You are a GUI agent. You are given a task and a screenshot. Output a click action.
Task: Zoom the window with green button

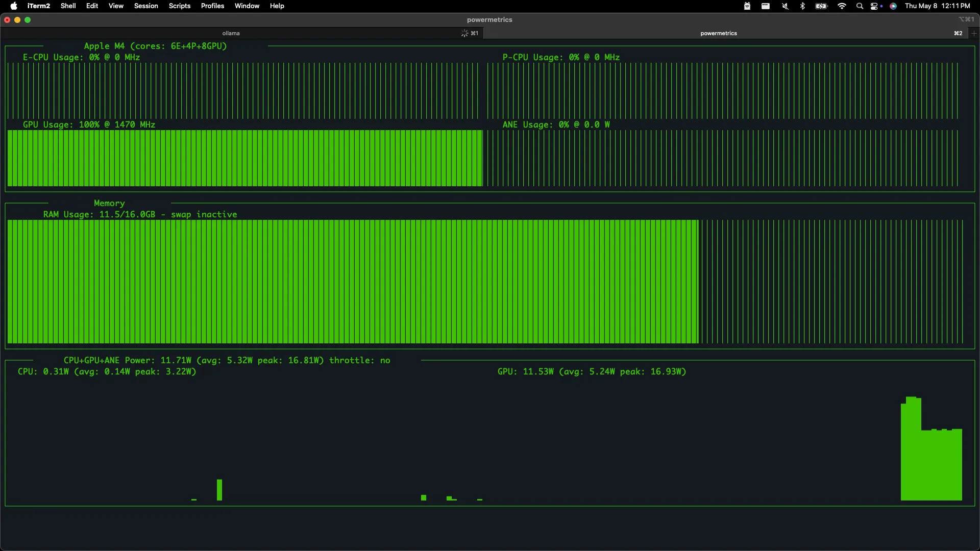28,20
